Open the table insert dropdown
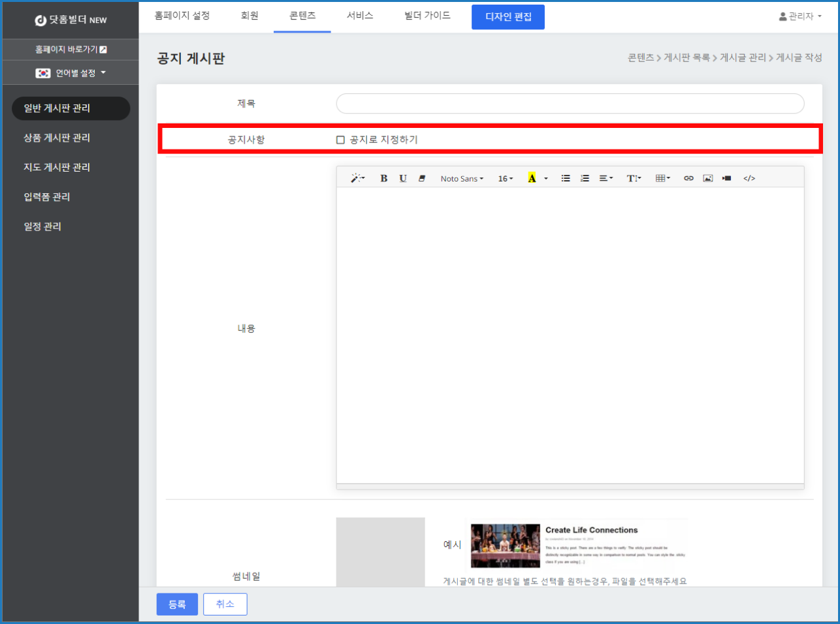This screenshot has width=840, height=624. pyautogui.click(x=662, y=178)
